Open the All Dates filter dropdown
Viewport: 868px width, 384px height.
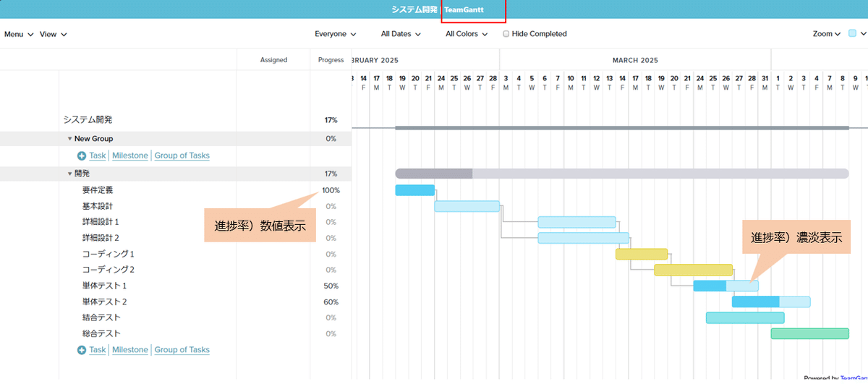(401, 34)
